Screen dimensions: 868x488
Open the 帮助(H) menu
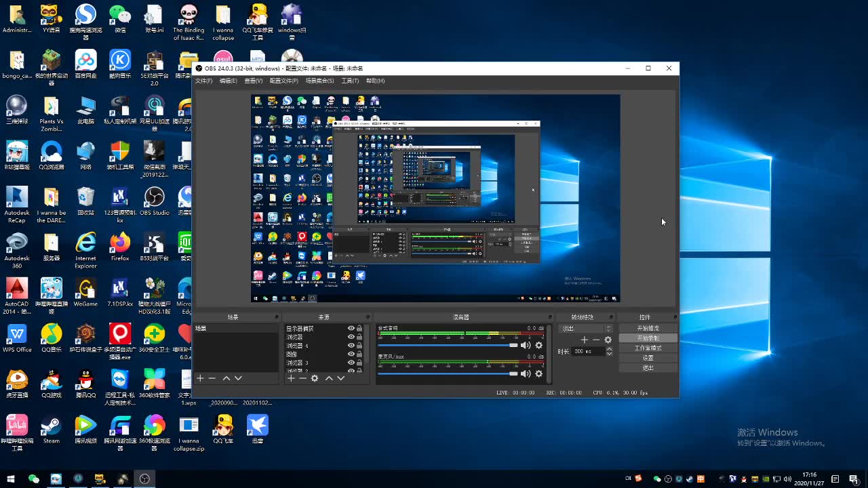click(375, 81)
